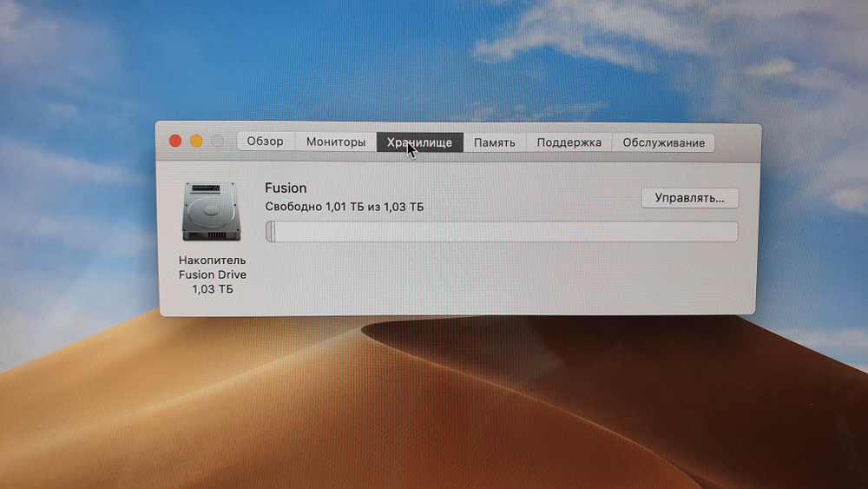Open the Мониторы tab

pyautogui.click(x=335, y=142)
